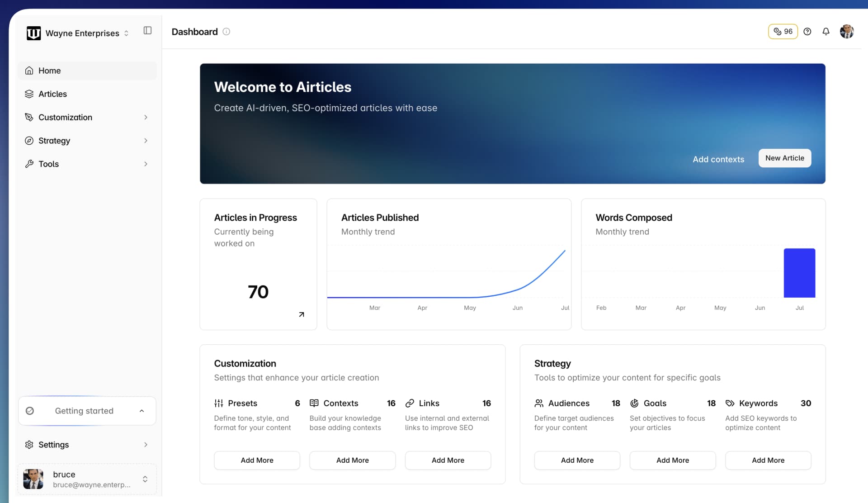The width and height of the screenshot is (868, 503).
Task: Open notifications via the bell icon
Action: coord(826,31)
